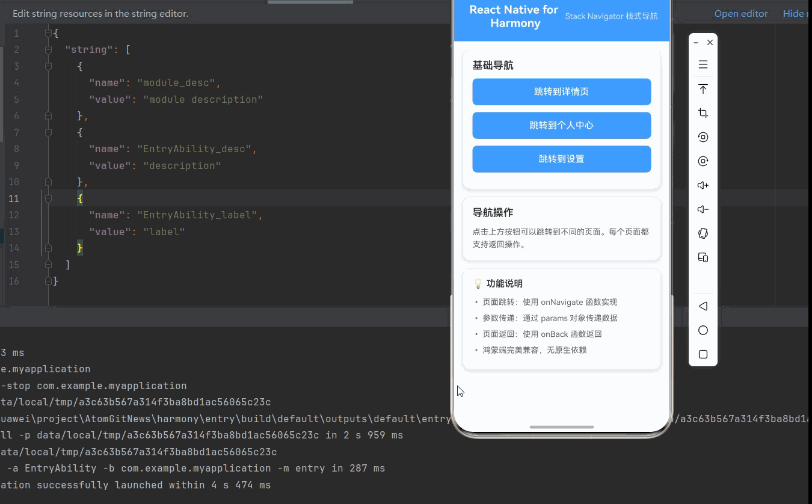Screen dimensions: 812x504
Task: Click the "-stop com.example.myapplication" log line
Action: click(x=93, y=386)
